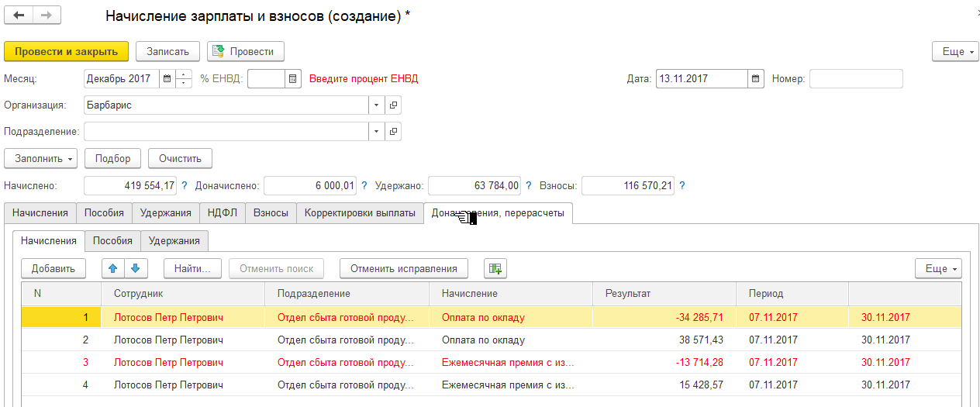The height and width of the screenshot is (407, 980).
Task: Click the month stepper on Месяц field
Action: pyautogui.click(x=184, y=78)
